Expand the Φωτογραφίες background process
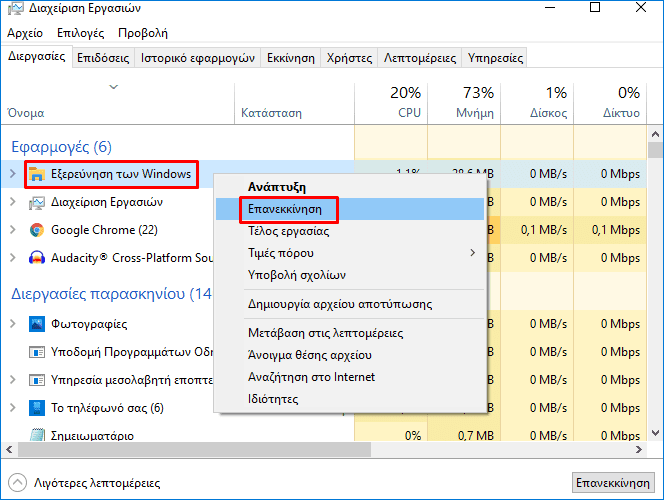Screen dimensions: 664x500 [13, 324]
